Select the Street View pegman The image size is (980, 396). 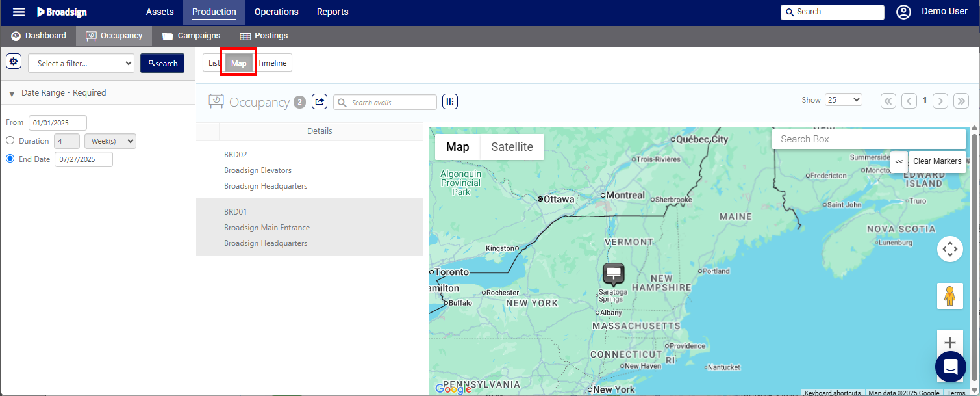[x=950, y=296]
